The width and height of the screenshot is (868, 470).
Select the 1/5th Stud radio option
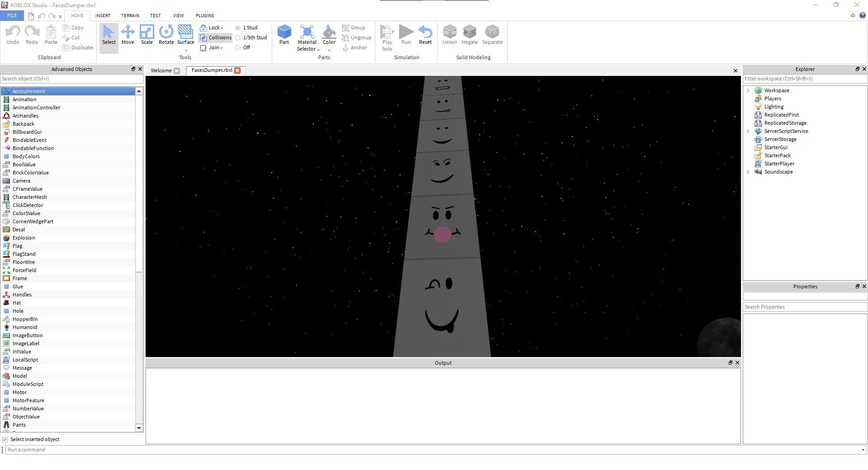(238, 38)
